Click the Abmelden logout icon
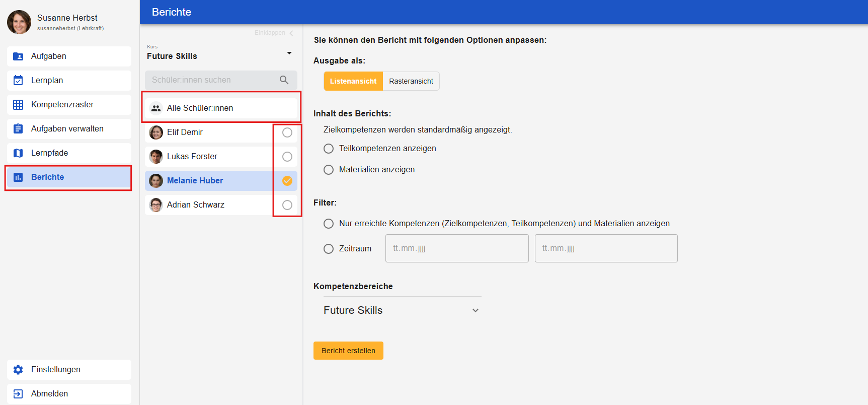The height and width of the screenshot is (405, 868). [x=18, y=394]
